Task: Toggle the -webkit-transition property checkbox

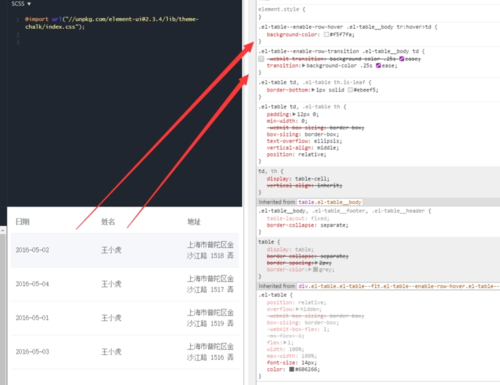Action: point(261,59)
